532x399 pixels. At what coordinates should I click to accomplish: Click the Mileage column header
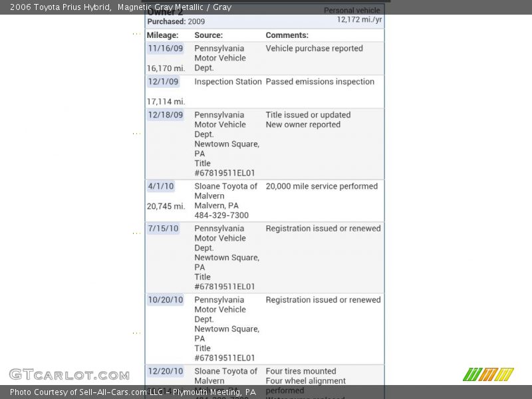(162, 35)
